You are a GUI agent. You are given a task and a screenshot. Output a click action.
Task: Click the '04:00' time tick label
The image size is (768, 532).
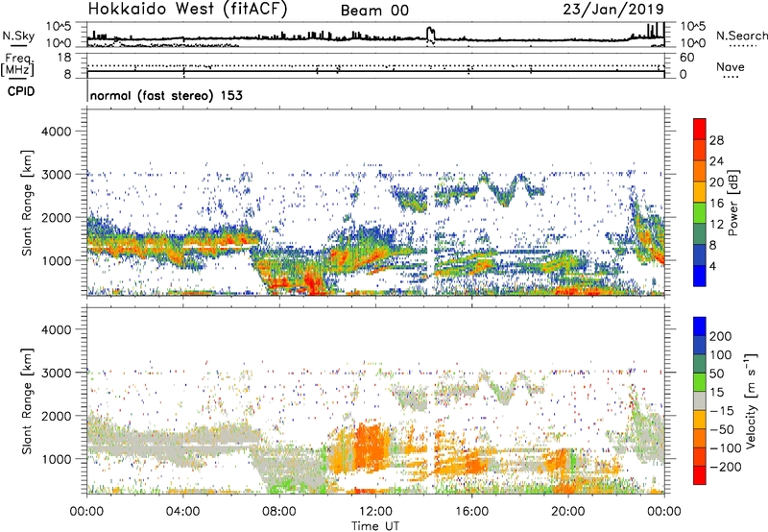click(182, 512)
